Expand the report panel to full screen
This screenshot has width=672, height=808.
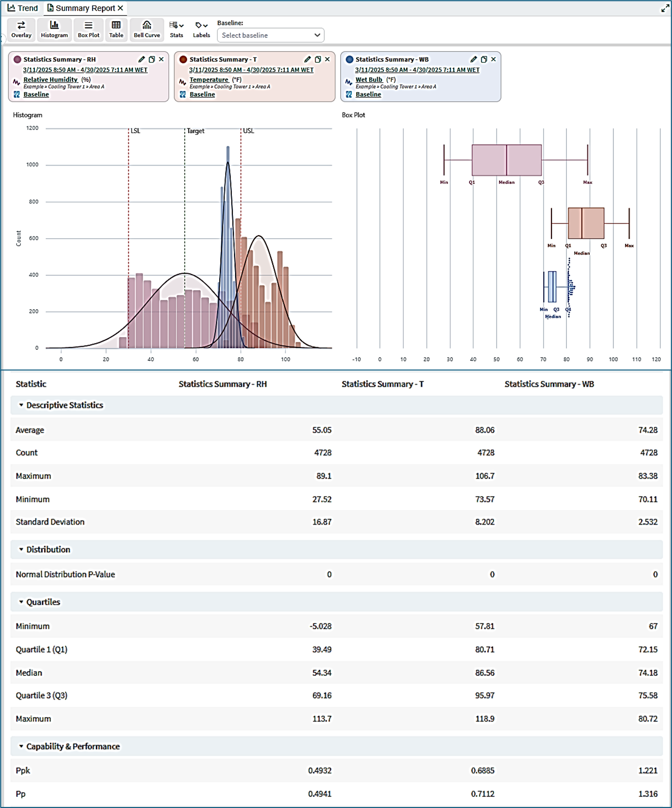click(665, 8)
